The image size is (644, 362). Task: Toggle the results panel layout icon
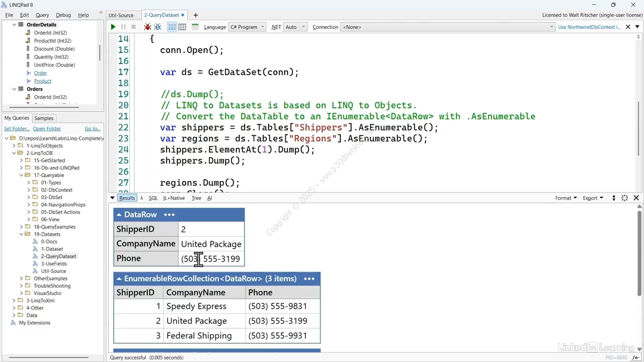tap(195, 27)
